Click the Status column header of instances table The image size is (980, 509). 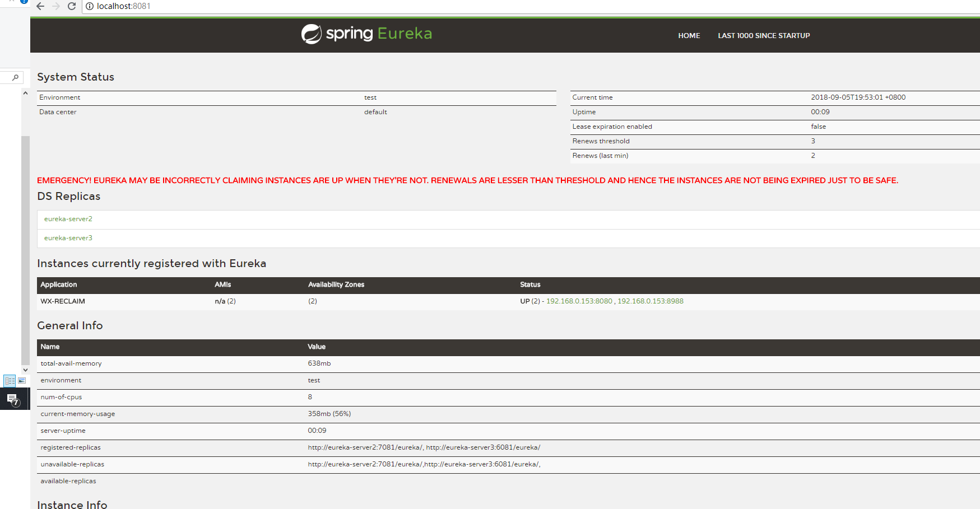pyautogui.click(x=530, y=284)
